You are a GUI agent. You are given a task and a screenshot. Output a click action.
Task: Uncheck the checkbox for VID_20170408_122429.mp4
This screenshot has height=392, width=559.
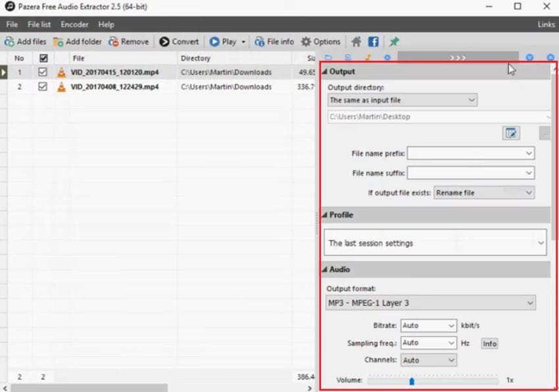[x=43, y=87]
